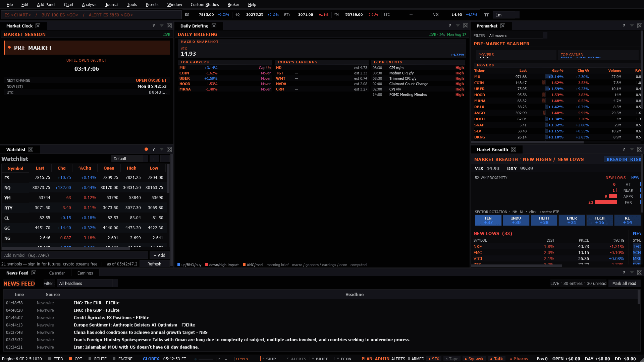644x362 pixels.
Task: Toggle the Squawk audio option
Action: (474, 359)
